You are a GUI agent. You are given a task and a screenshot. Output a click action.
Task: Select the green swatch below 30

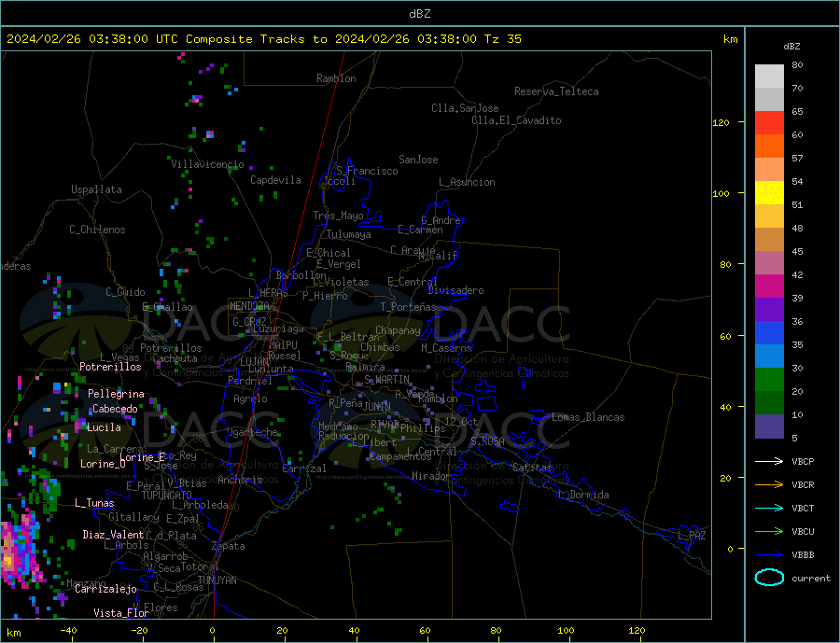(769, 380)
